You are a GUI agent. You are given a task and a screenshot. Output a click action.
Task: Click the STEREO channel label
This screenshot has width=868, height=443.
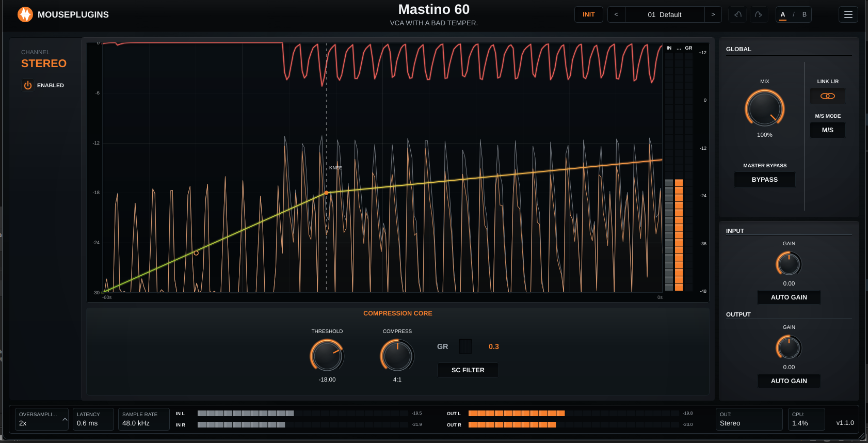[44, 64]
